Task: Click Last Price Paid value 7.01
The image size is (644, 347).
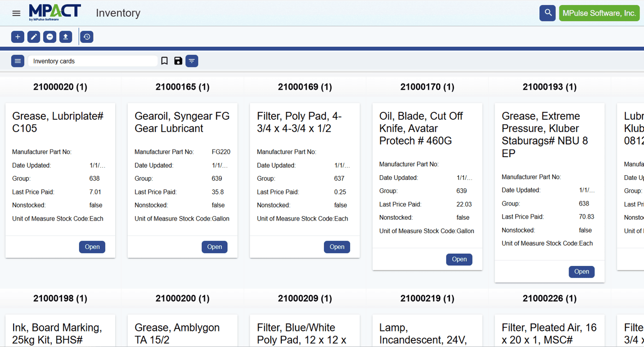Action: 95,192
